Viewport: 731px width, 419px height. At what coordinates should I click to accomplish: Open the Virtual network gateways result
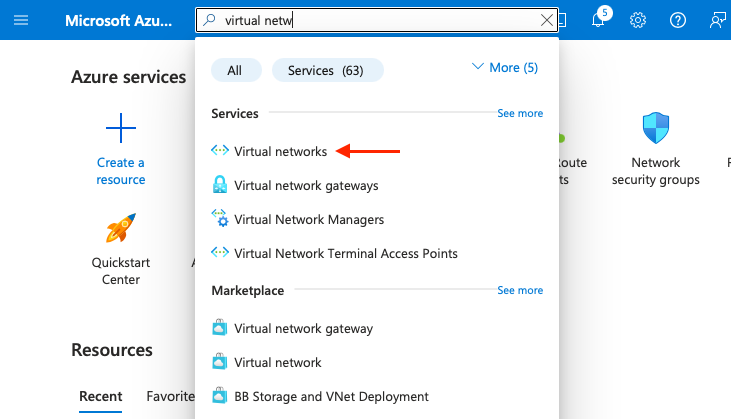click(x=306, y=185)
